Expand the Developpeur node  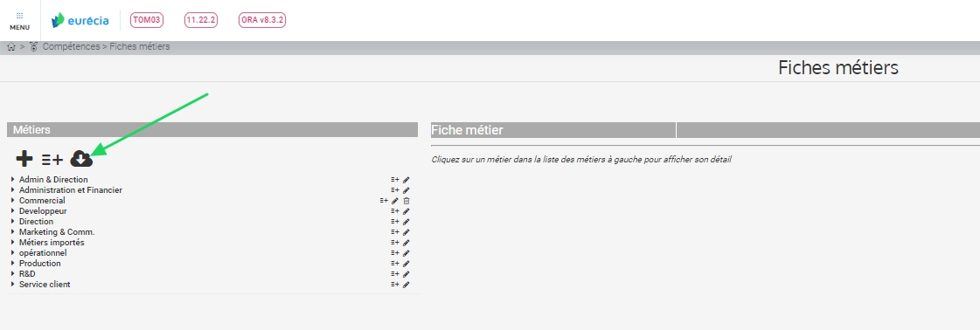point(12,211)
